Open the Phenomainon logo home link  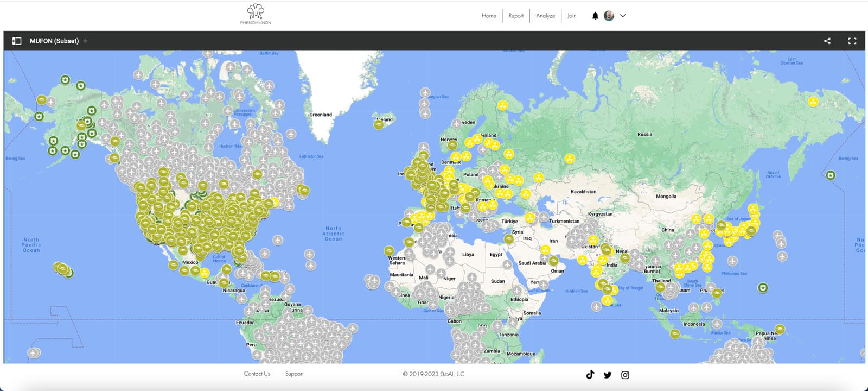(x=256, y=14)
